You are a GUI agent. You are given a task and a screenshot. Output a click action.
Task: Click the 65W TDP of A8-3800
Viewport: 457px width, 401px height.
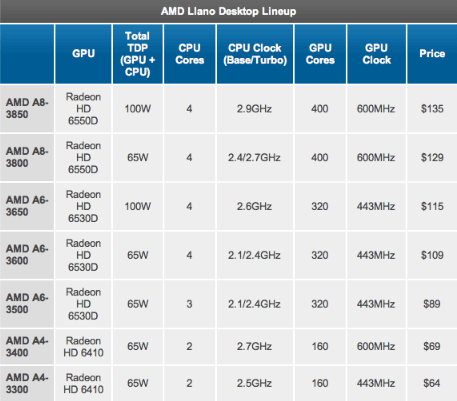pyautogui.click(x=137, y=157)
